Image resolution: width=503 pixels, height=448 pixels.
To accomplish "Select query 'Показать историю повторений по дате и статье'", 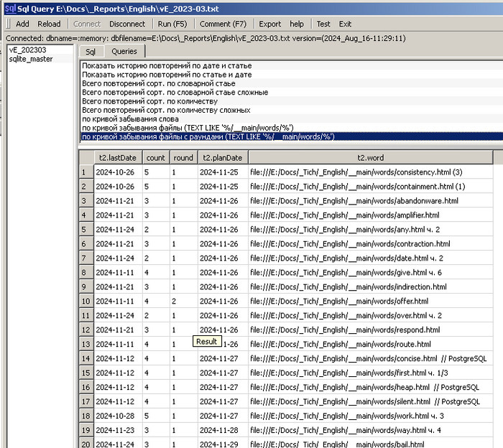I will [x=167, y=65].
